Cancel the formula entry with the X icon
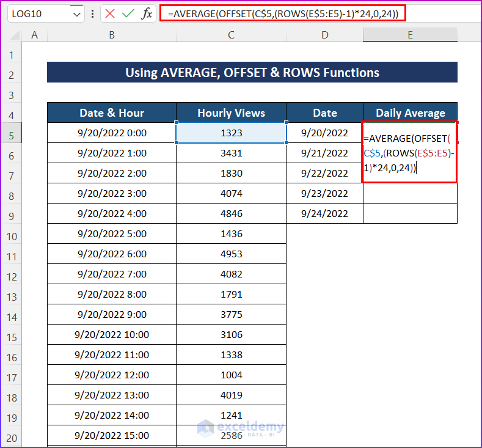482x448 pixels. tap(110, 13)
